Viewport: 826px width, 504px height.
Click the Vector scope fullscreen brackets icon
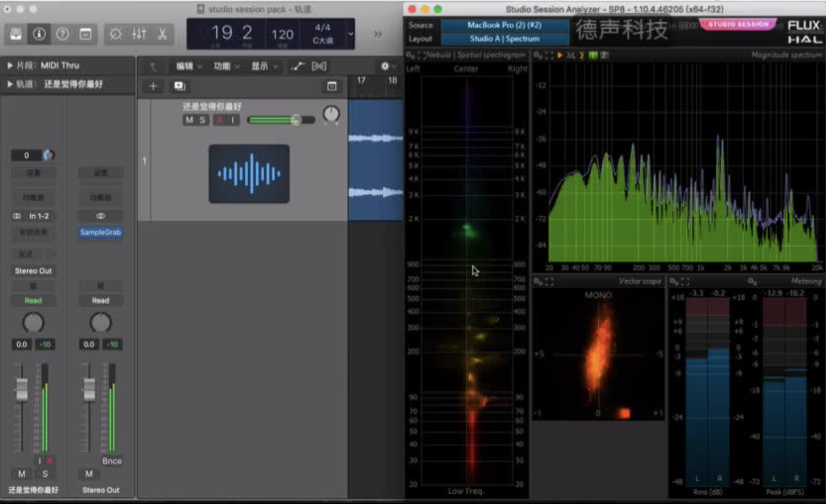tap(549, 282)
